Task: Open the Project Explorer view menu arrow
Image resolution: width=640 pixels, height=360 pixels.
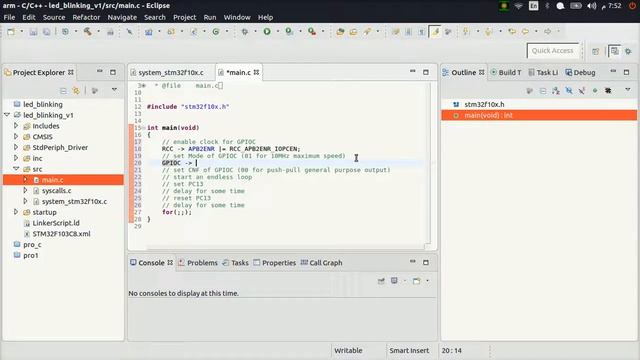Action: 114,90
